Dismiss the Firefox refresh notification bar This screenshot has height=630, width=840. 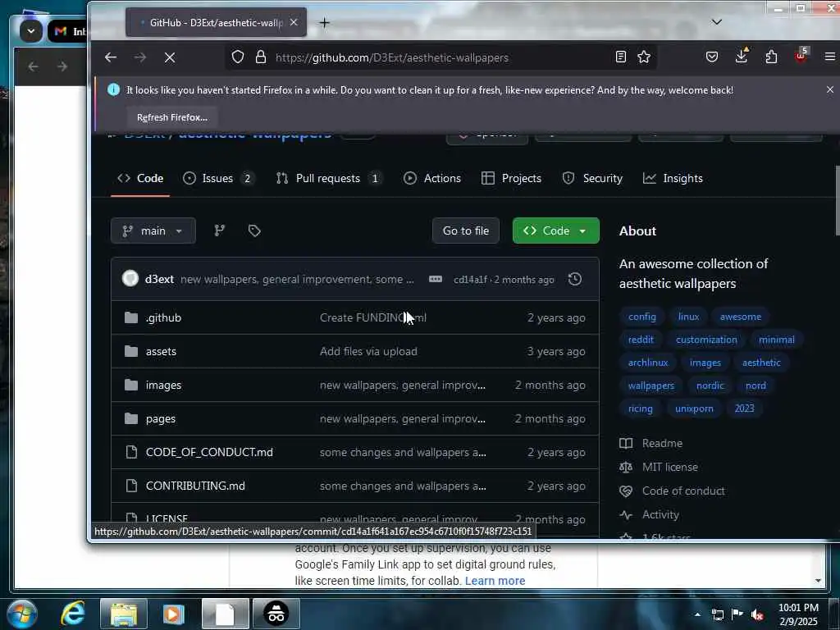(x=830, y=90)
